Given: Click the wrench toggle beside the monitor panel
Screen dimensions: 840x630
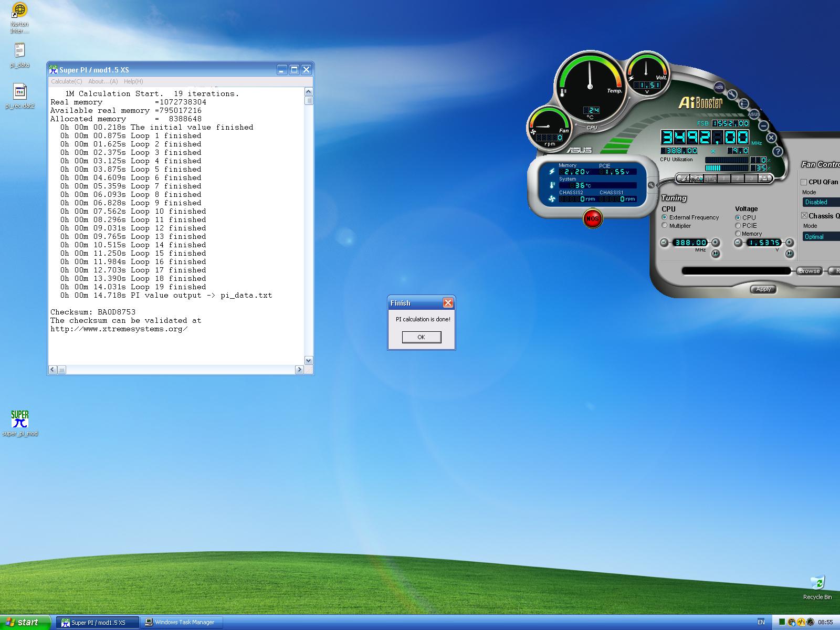Looking at the screenshot, I should click(x=651, y=185).
